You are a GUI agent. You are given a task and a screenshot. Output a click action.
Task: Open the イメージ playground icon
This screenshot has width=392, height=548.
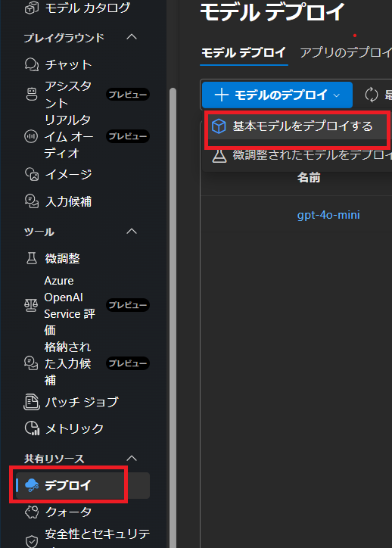32,174
